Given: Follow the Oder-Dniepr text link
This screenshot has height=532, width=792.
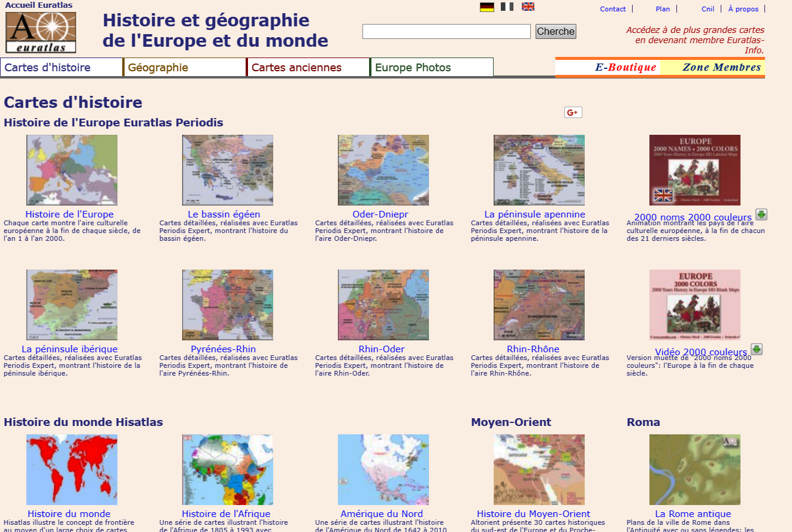Looking at the screenshot, I should [380, 214].
